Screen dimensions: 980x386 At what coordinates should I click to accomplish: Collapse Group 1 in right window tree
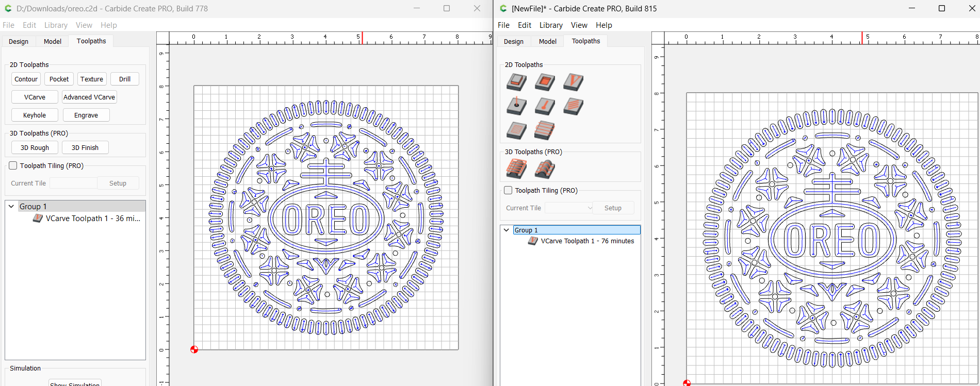click(x=507, y=230)
